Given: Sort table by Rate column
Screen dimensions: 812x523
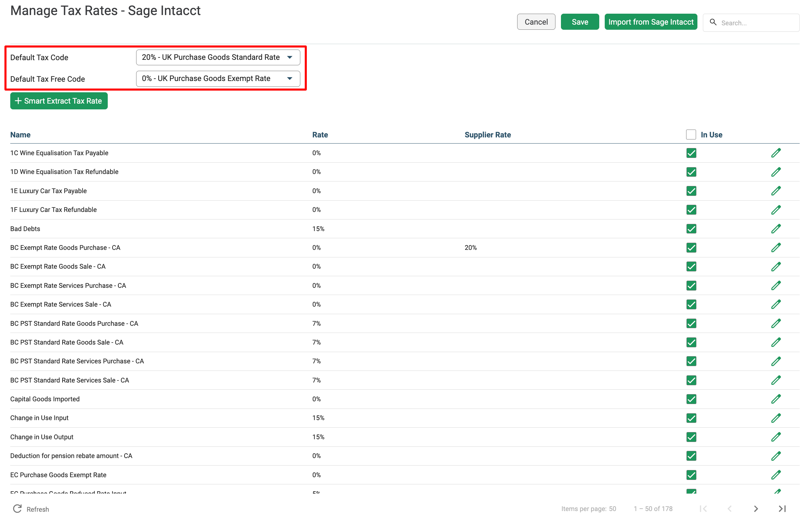Looking at the screenshot, I should [x=320, y=135].
